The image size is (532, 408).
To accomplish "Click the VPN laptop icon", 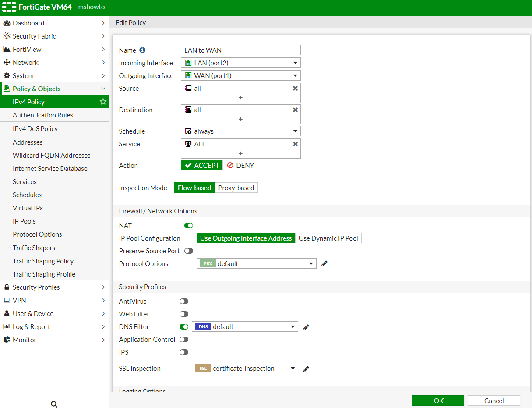I will [x=7, y=301].
